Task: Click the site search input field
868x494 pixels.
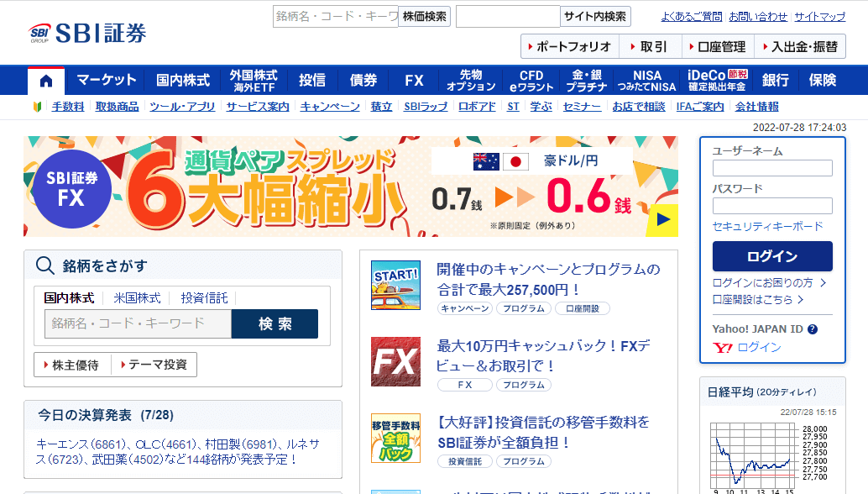Action: point(508,17)
